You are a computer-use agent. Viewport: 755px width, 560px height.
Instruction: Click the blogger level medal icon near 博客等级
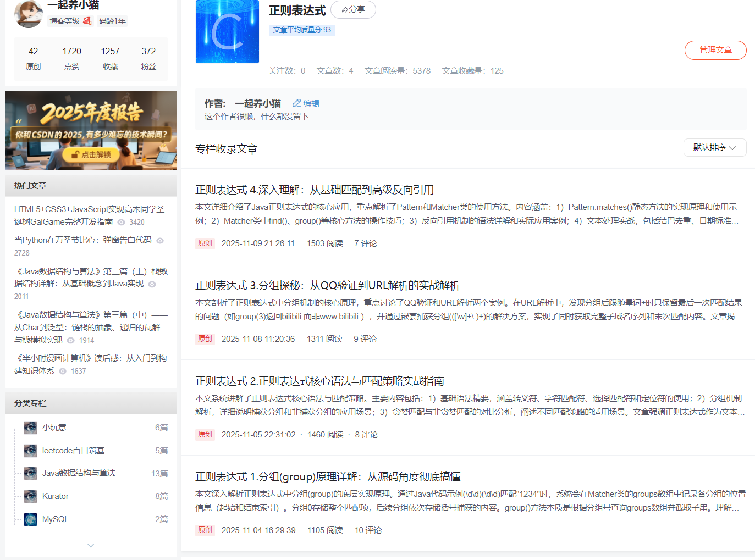click(x=88, y=20)
